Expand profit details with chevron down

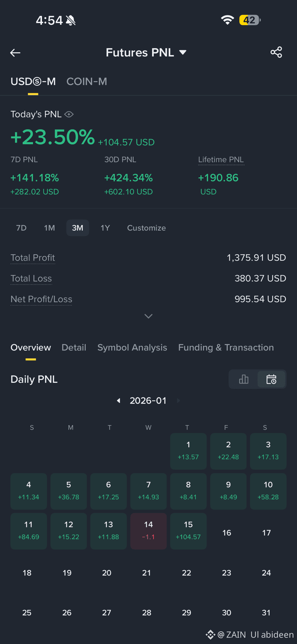148,316
